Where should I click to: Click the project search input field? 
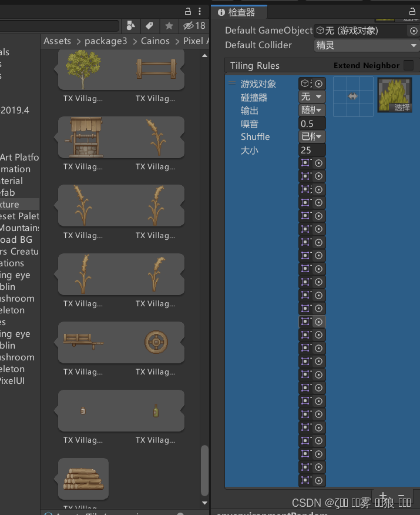(59, 26)
